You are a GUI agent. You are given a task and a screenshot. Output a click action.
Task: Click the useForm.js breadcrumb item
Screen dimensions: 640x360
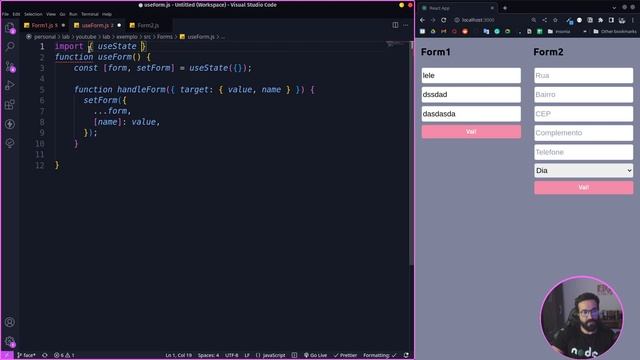tap(197, 37)
